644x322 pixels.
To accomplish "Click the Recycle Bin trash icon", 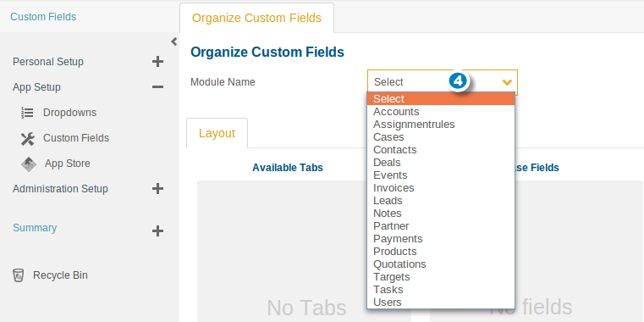I will [18, 275].
